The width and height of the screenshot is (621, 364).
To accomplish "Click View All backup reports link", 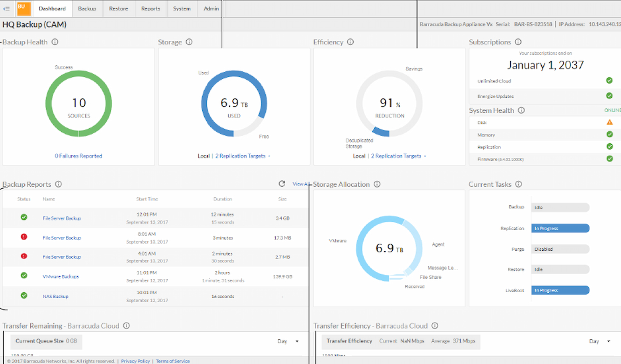I will [300, 184].
